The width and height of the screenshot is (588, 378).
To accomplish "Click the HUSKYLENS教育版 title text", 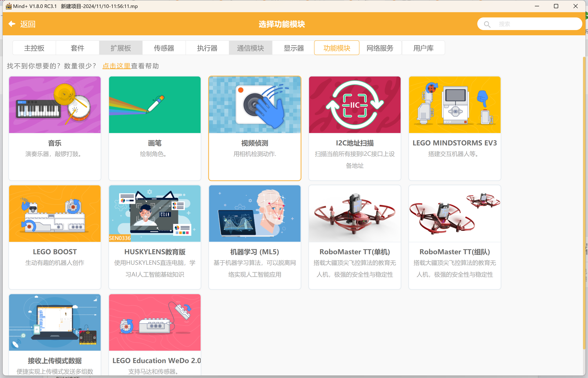I will click(155, 252).
